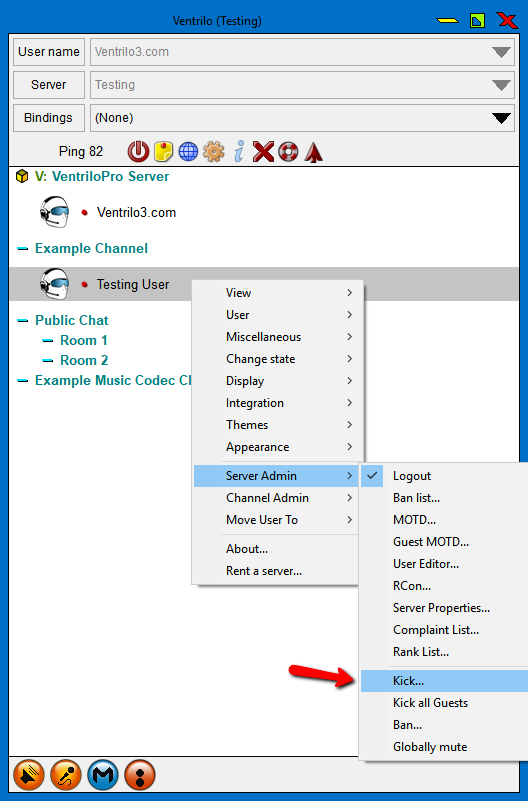Select Kick... menu item

tap(444, 680)
